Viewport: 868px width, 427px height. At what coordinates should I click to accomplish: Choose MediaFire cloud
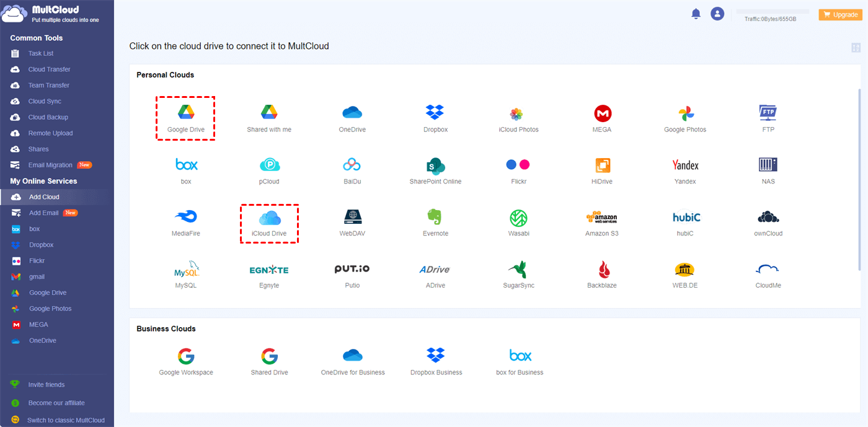186,222
